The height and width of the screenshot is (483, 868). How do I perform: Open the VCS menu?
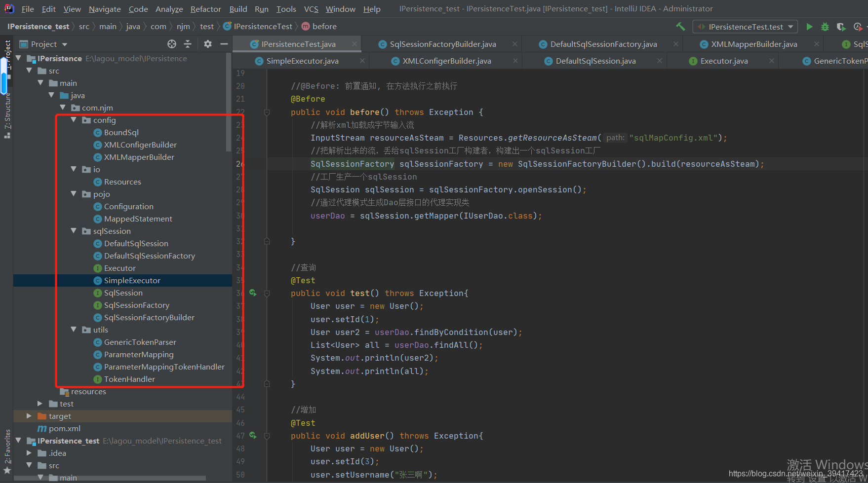(311, 9)
